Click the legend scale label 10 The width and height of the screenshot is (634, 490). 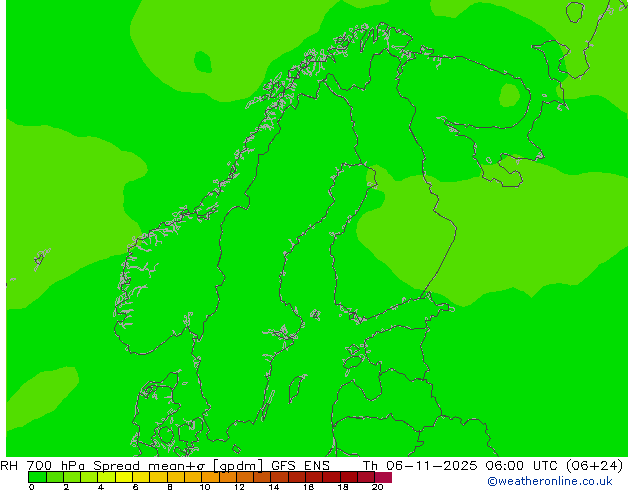point(205,487)
